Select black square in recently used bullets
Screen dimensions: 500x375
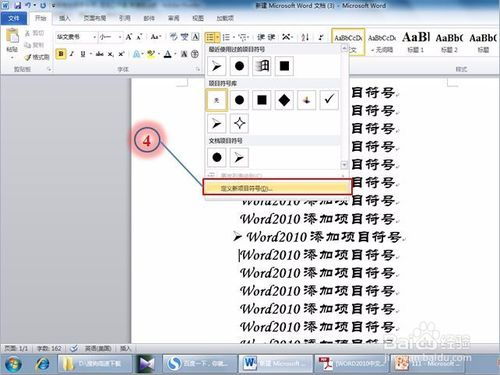[284, 66]
